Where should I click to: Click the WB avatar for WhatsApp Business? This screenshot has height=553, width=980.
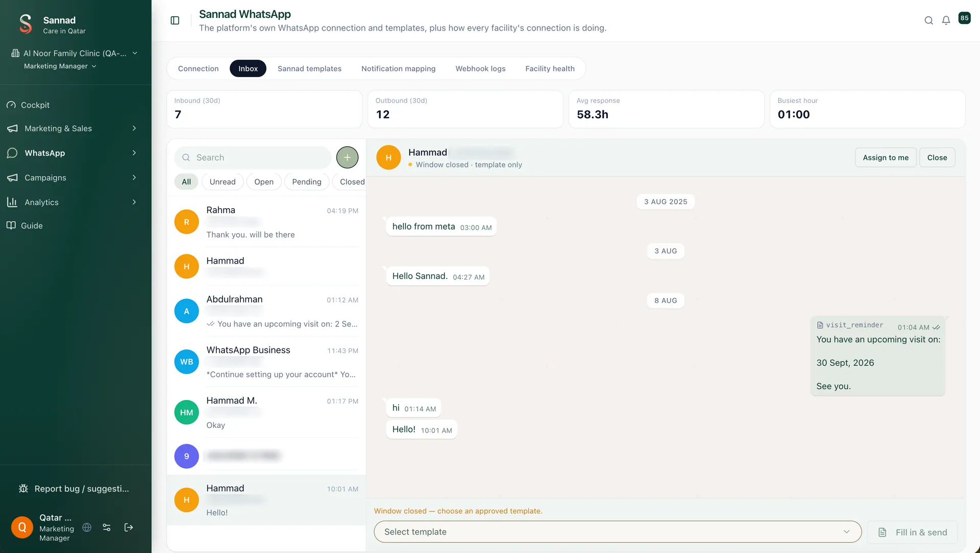(x=187, y=362)
